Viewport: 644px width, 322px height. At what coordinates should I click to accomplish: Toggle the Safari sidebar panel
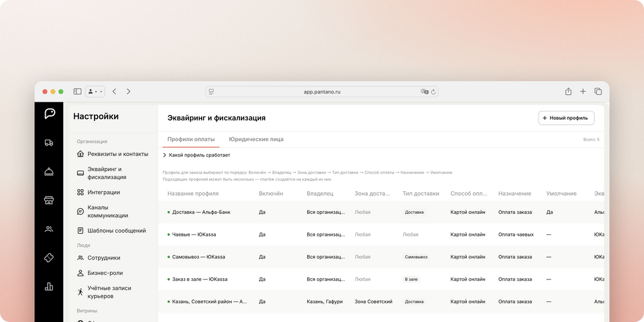[77, 91]
